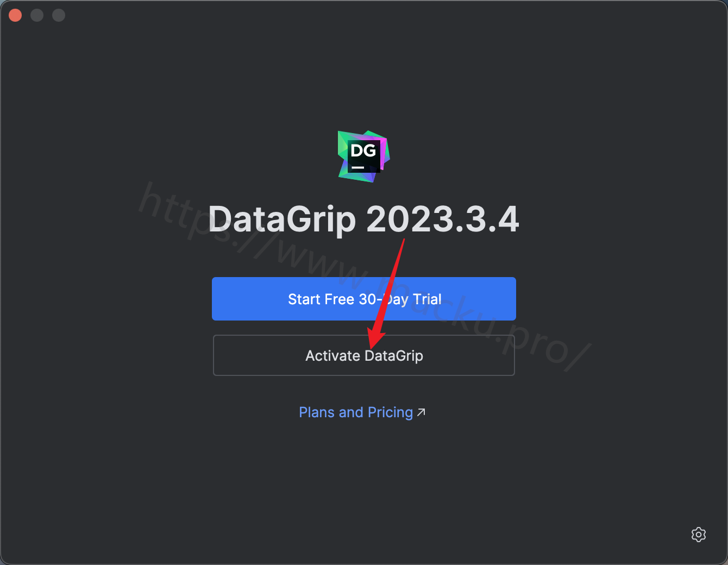This screenshot has height=565, width=728.
Task: Click the DataGrip DG logo icon
Action: tap(364, 156)
